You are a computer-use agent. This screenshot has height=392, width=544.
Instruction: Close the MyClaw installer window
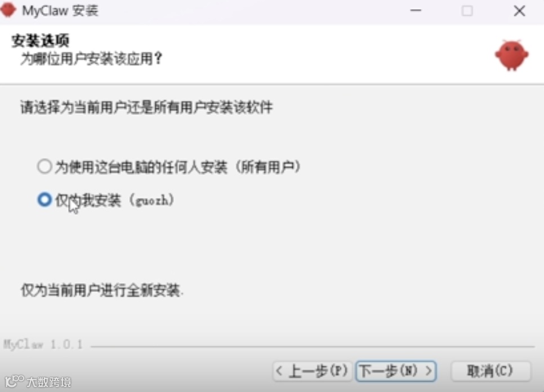tap(519, 11)
